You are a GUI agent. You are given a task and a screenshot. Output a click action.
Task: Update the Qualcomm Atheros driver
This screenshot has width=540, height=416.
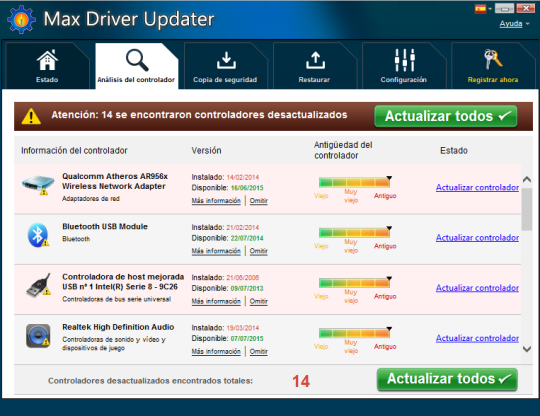pyautogui.click(x=477, y=187)
